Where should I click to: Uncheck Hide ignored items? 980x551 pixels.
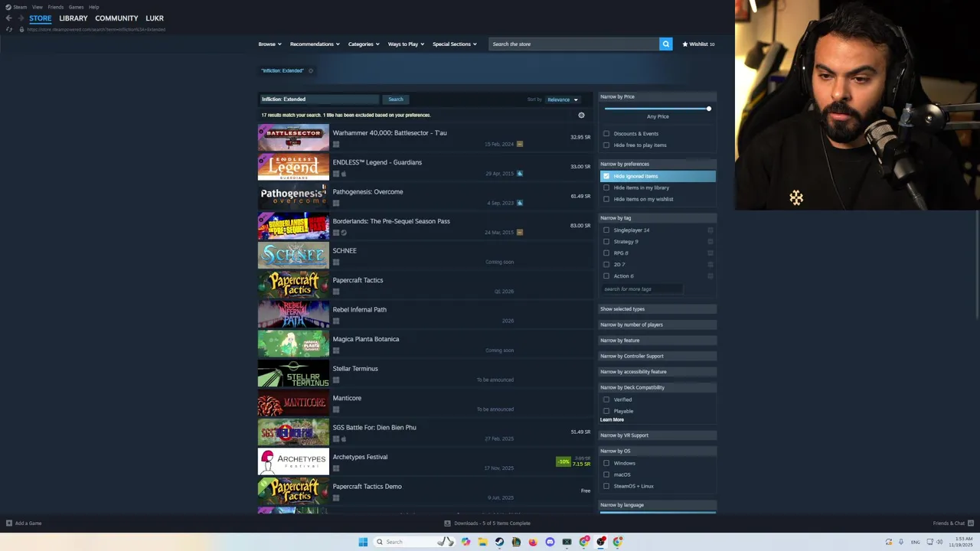tap(606, 176)
